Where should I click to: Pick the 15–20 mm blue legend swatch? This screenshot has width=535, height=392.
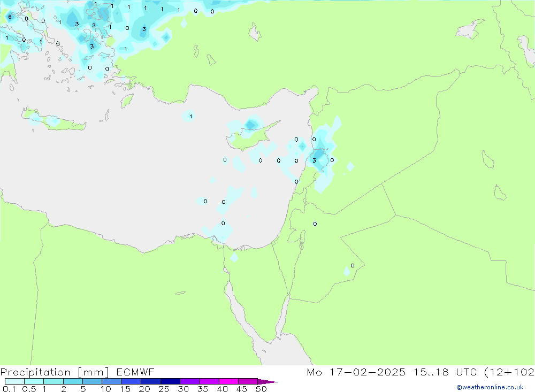[x=132, y=381]
